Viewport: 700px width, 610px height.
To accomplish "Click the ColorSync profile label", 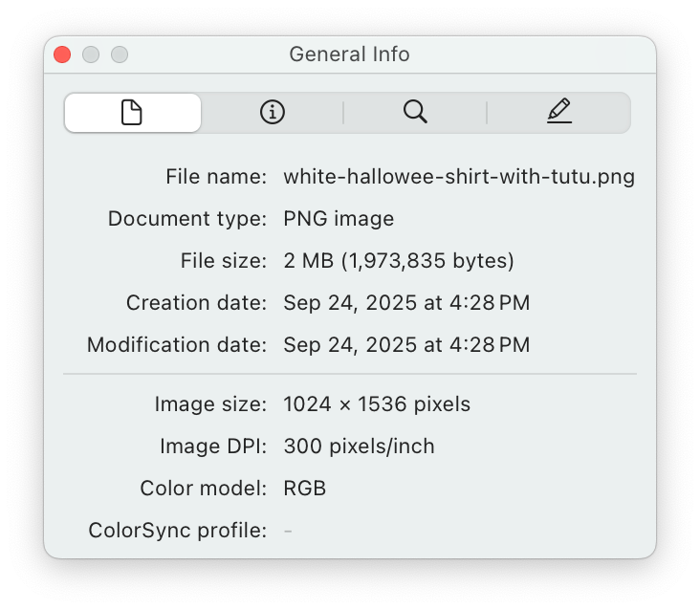I will (177, 531).
